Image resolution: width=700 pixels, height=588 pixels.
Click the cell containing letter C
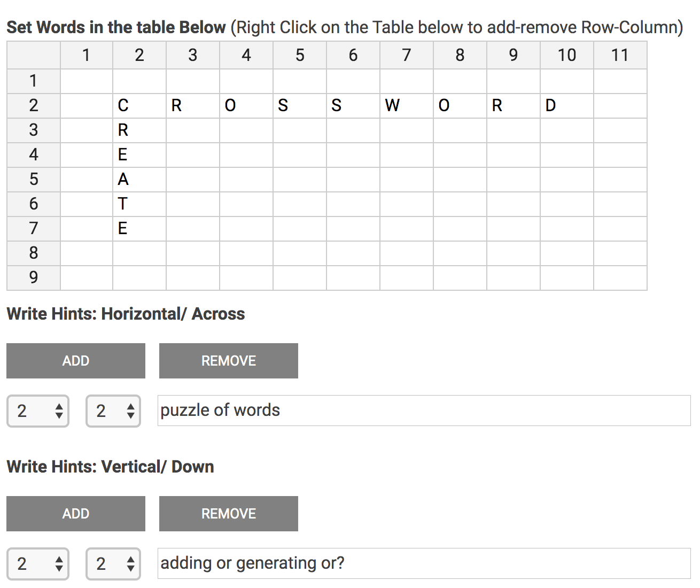tap(139, 105)
